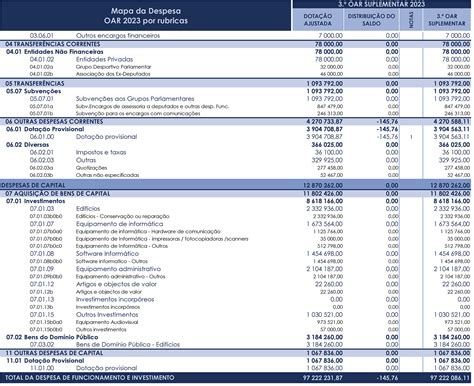This screenshot has height=386, width=474.
Task: Select the '06.01 Dotação Provisional' bold label
Action: click(x=45, y=129)
